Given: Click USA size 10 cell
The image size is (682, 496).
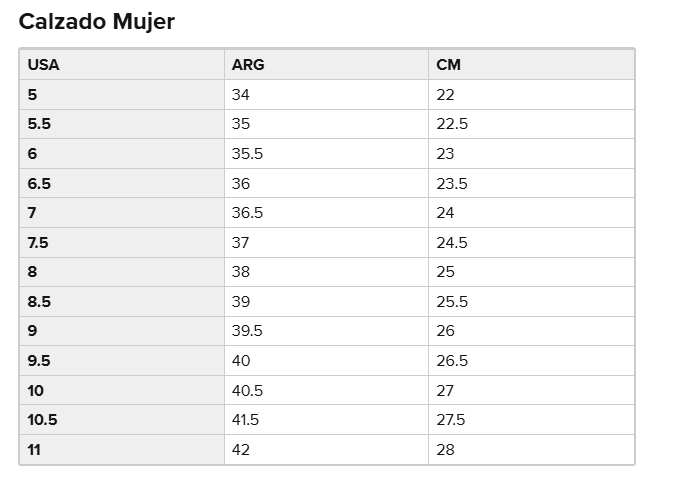Looking at the screenshot, I should coord(36,391).
